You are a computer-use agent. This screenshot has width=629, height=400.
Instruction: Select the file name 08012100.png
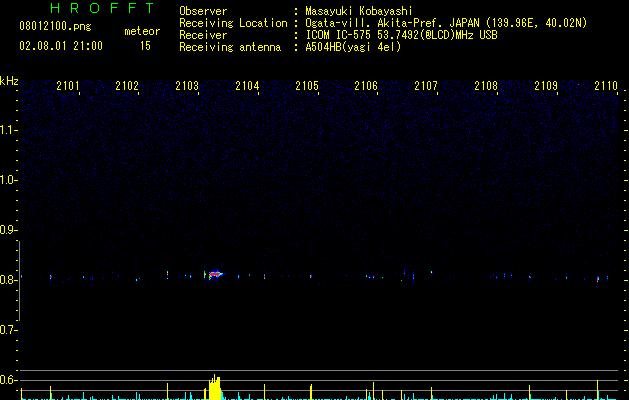(x=55, y=26)
